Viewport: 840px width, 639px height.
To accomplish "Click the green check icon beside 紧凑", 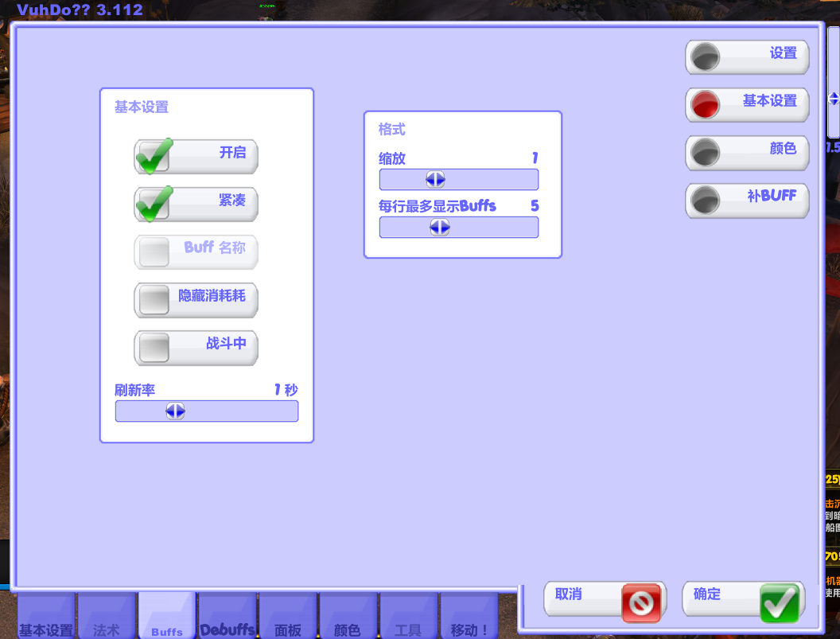I will (x=154, y=204).
